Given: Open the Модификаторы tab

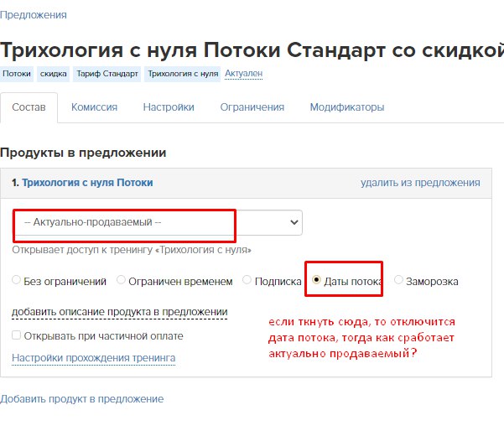Looking at the screenshot, I should point(347,107).
